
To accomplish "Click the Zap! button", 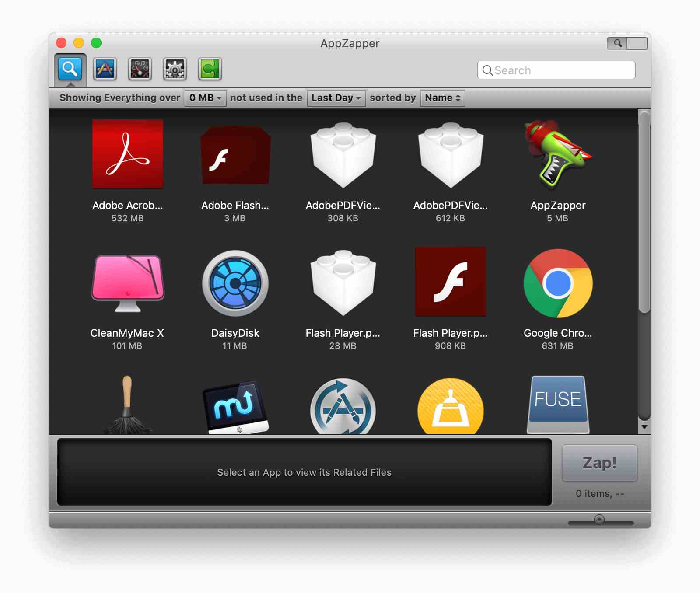I will point(600,463).
